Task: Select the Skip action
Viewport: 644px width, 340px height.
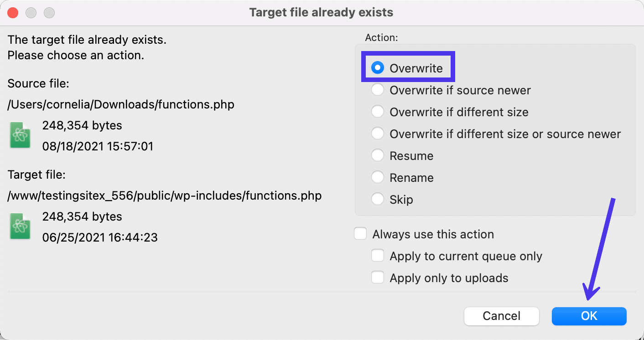Action: [x=378, y=199]
